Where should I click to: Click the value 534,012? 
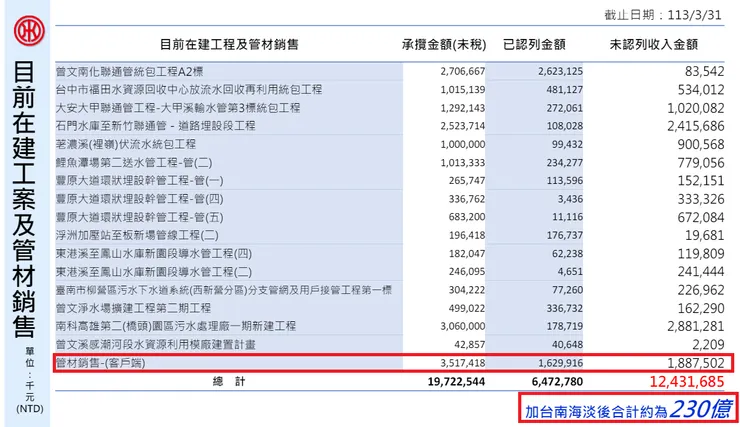click(701, 90)
